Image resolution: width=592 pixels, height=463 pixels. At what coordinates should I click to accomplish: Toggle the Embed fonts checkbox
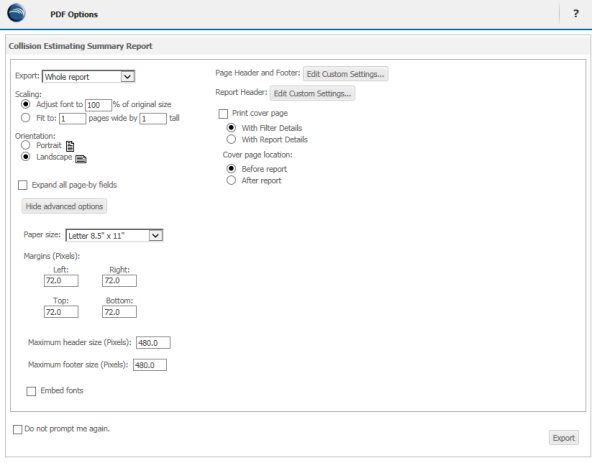[31, 391]
